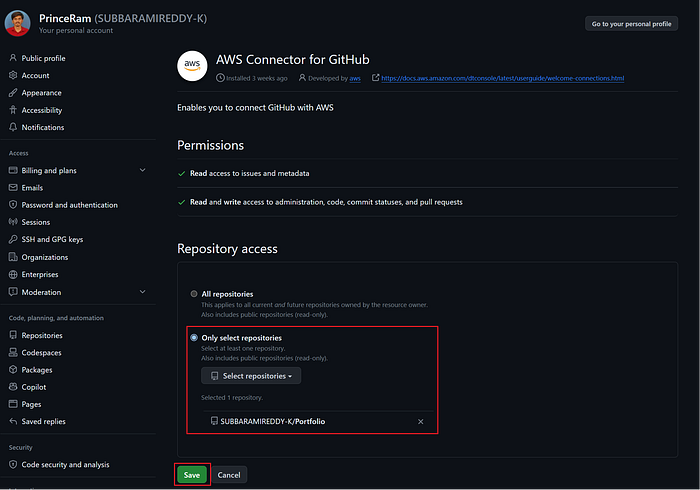Go to the Repositories settings page
The height and width of the screenshot is (490, 700).
[42, 336]
